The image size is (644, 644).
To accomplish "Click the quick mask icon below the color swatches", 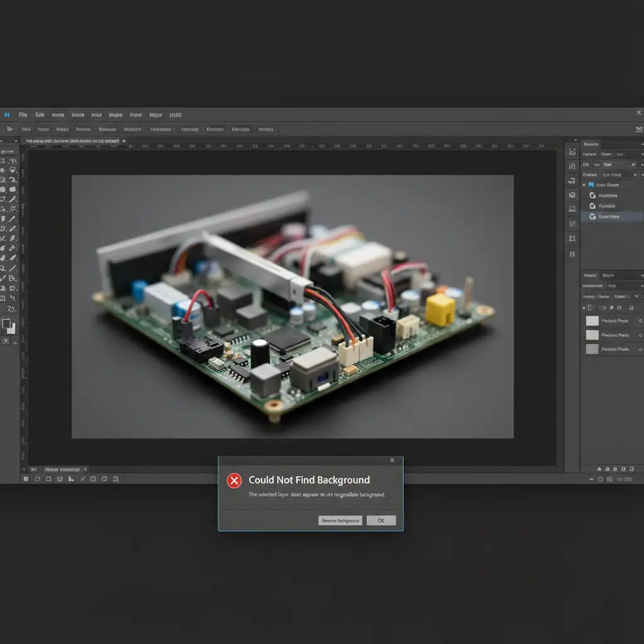I will [6, 341].
